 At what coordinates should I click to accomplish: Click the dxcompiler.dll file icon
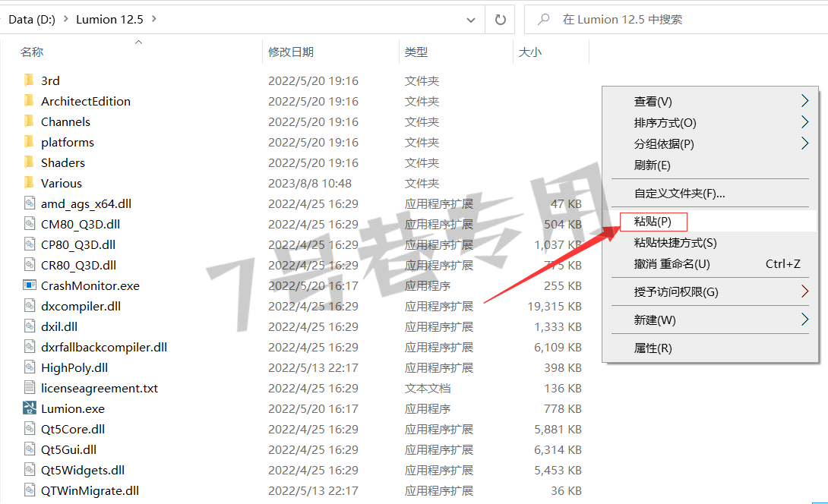tap(30, 306)
